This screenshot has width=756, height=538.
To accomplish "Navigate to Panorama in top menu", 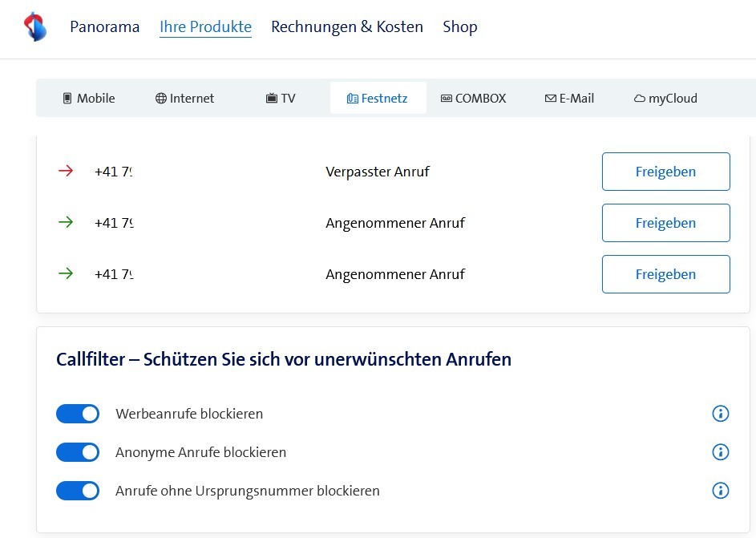I will (x=104, y=26).
